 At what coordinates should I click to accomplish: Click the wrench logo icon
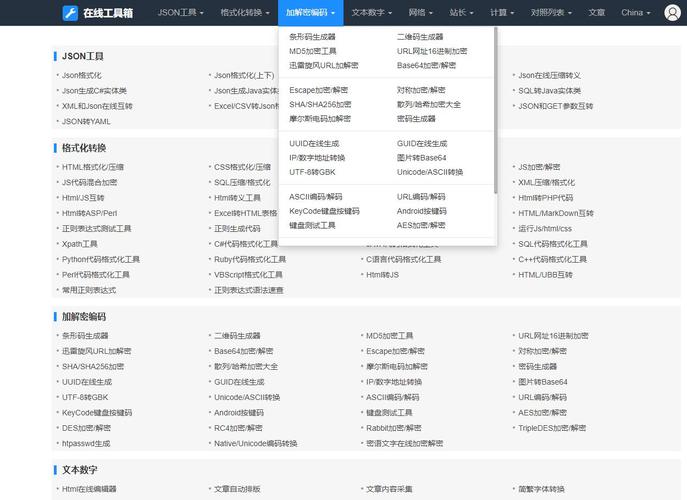coord(70,13)
